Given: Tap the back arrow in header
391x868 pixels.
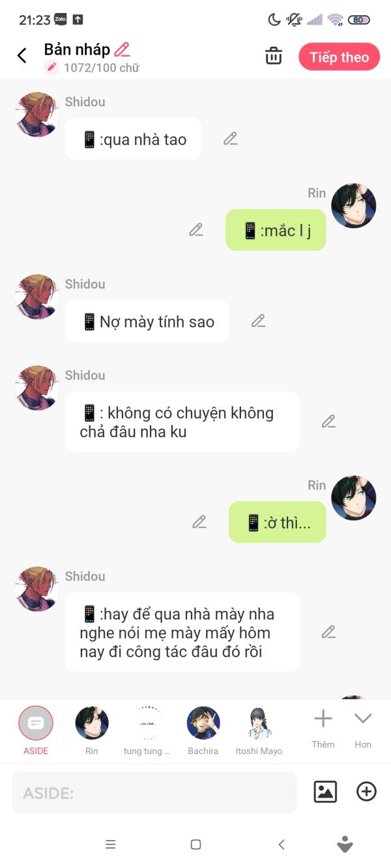Looking at the screenshot, I should click(x=22, y=56).
